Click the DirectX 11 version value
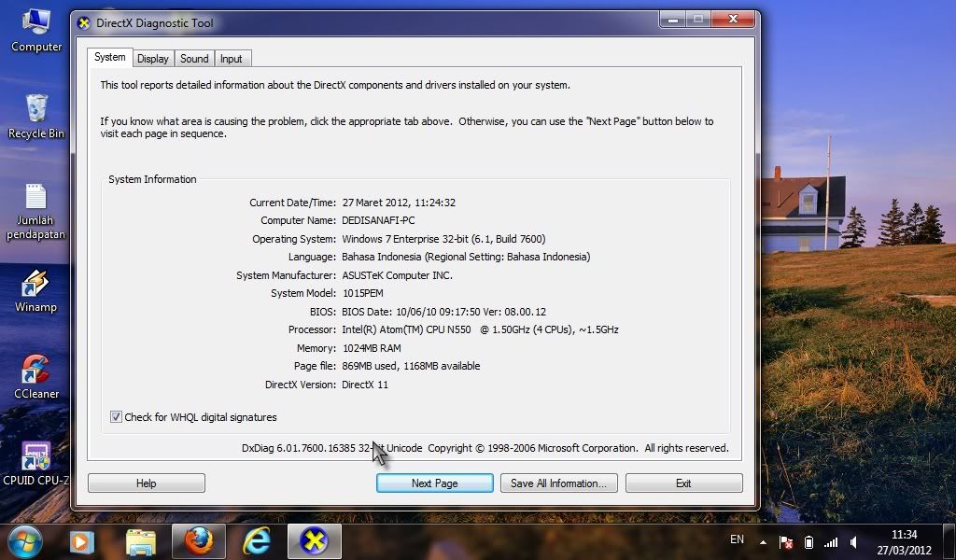The height and width of the screenshot is (560, 956). 365,385
